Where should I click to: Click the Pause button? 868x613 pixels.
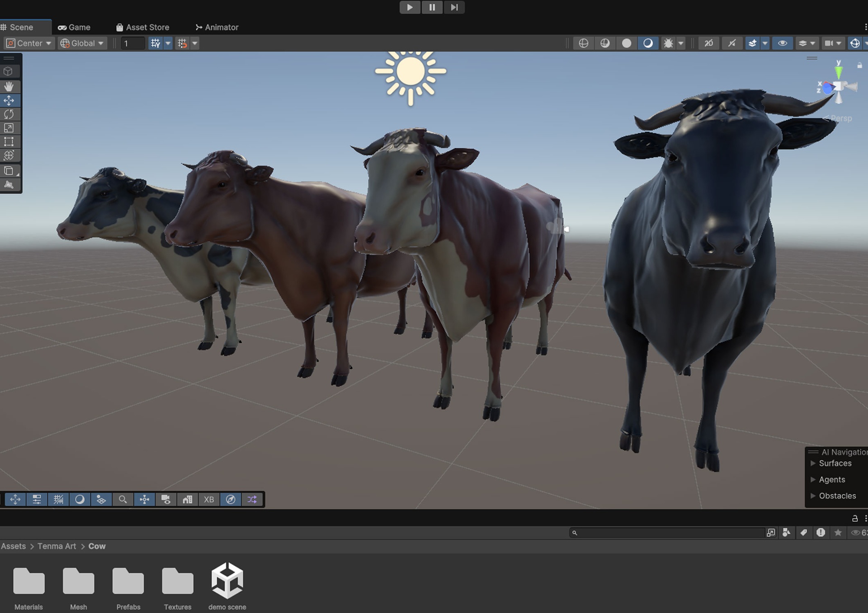(432, 7)
